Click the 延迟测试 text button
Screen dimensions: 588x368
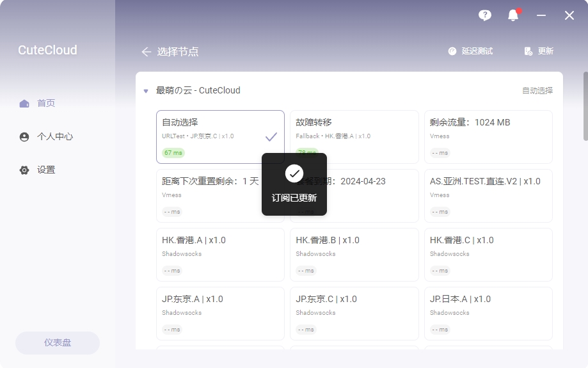[477, 51]
